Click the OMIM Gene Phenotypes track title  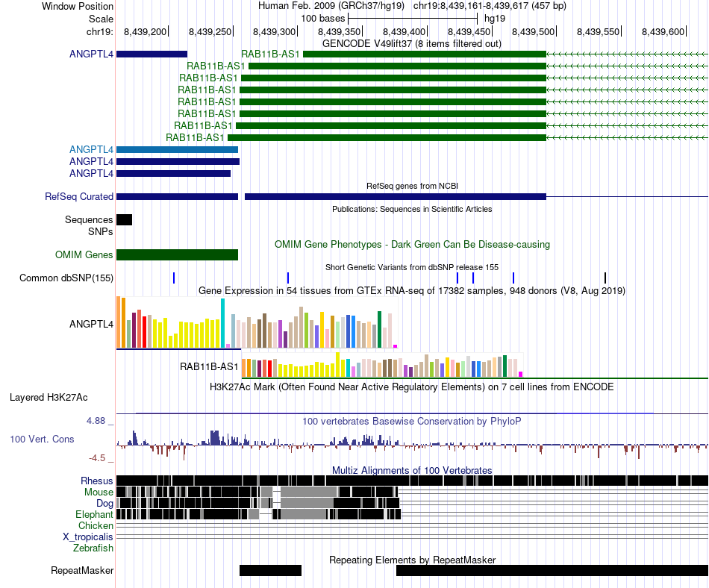pos(412,245)
